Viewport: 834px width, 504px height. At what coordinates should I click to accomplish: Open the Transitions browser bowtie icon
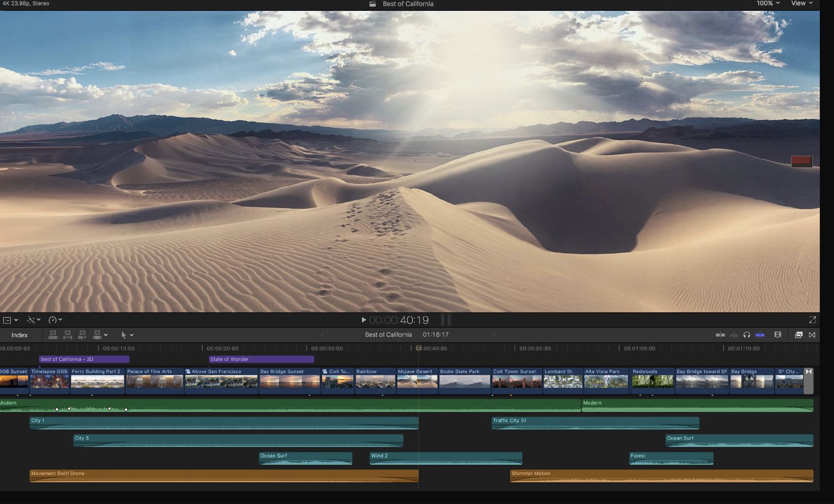point(812,335)
